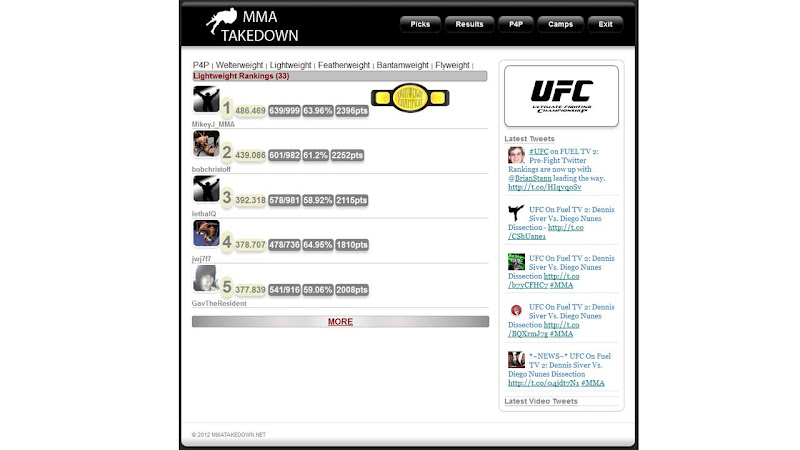Open the fourth-ranked user's avatar
Image resolution: width=800 pixels, height=450 pixels.
206,233
